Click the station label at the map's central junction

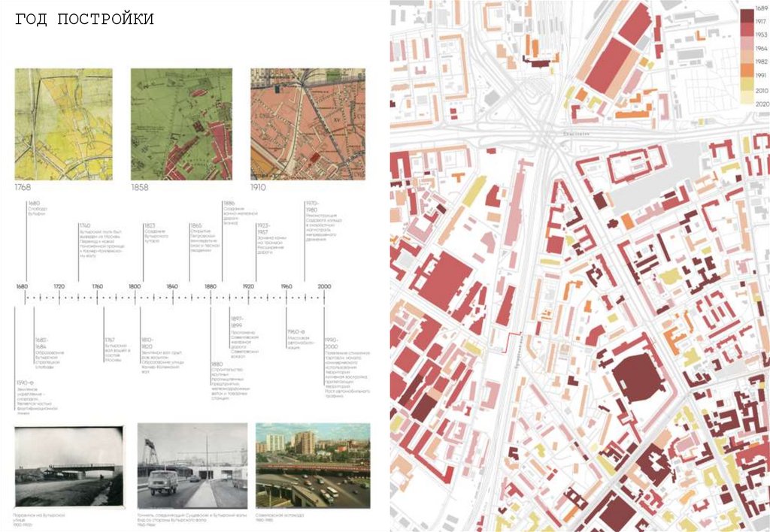(577, 133)
